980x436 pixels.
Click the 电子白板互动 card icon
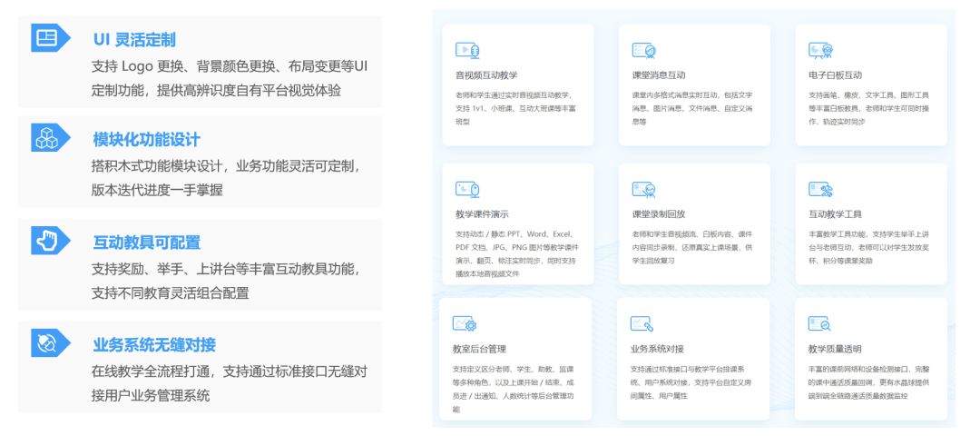coord(820,50)
